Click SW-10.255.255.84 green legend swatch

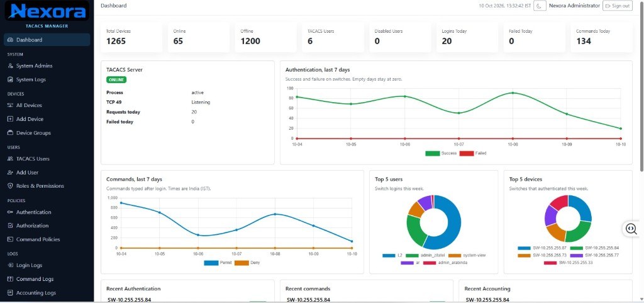tap(576, 248)
